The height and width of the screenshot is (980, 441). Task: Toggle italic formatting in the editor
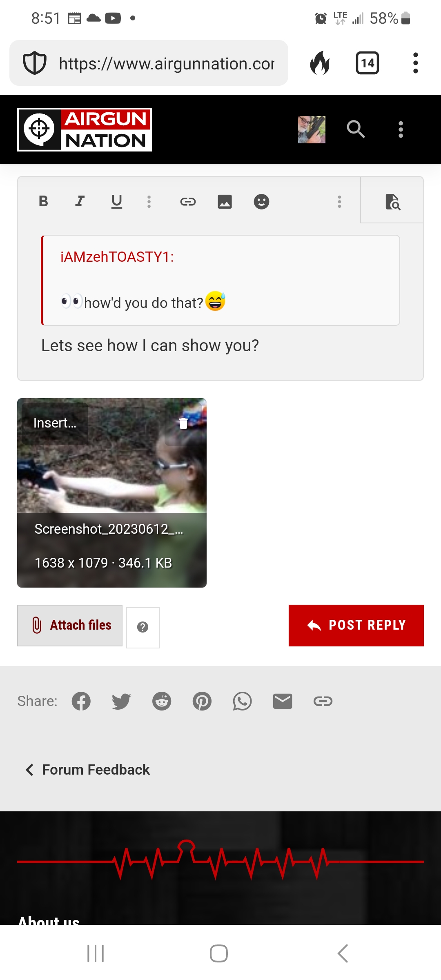[80, 201]
